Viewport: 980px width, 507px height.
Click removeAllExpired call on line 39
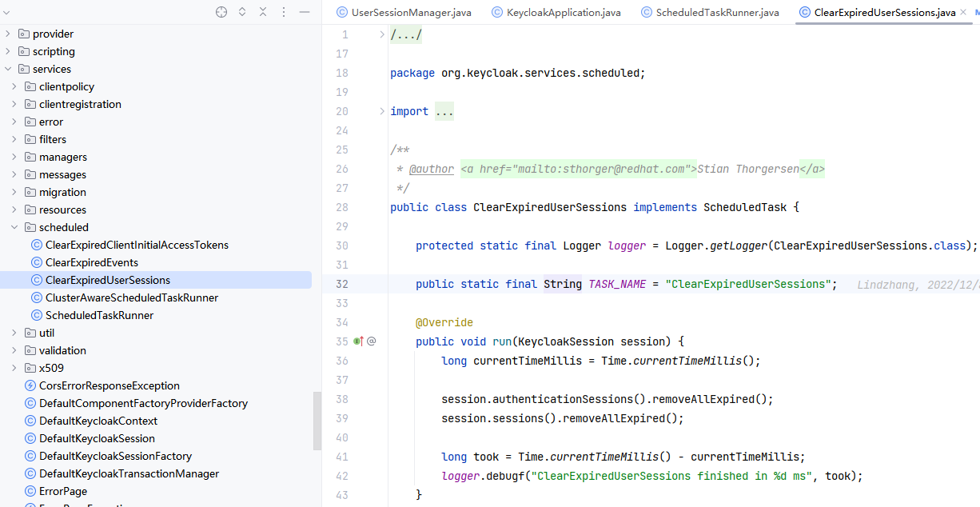614,418
